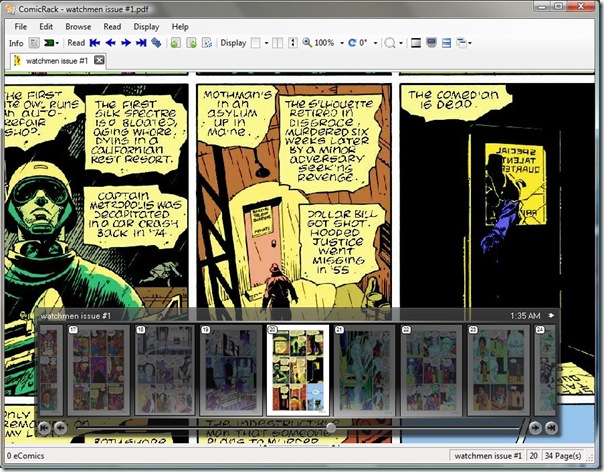Close the watchmen issue #1 tab

(x=99, y=60)
